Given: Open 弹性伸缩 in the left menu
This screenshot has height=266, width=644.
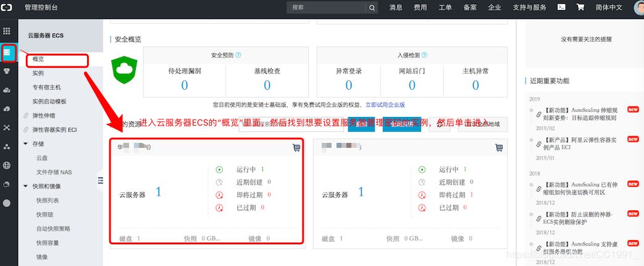Looking at the screenshot, I should pyautogui.click(x=43, y=116).
